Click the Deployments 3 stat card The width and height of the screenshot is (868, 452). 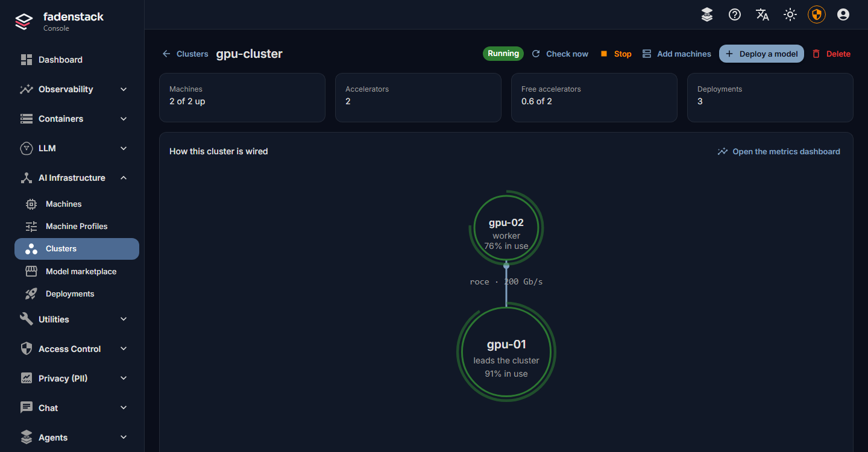coord(770,98)
